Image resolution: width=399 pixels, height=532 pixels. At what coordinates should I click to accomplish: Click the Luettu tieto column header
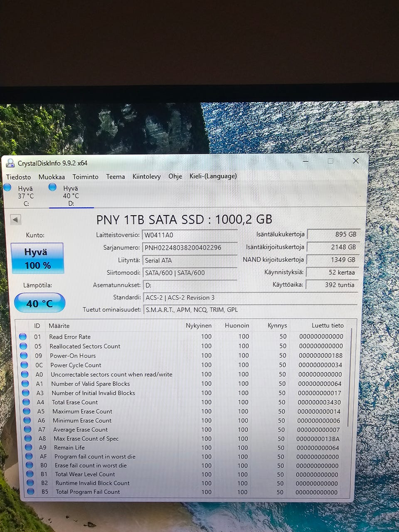coord(328,325)
